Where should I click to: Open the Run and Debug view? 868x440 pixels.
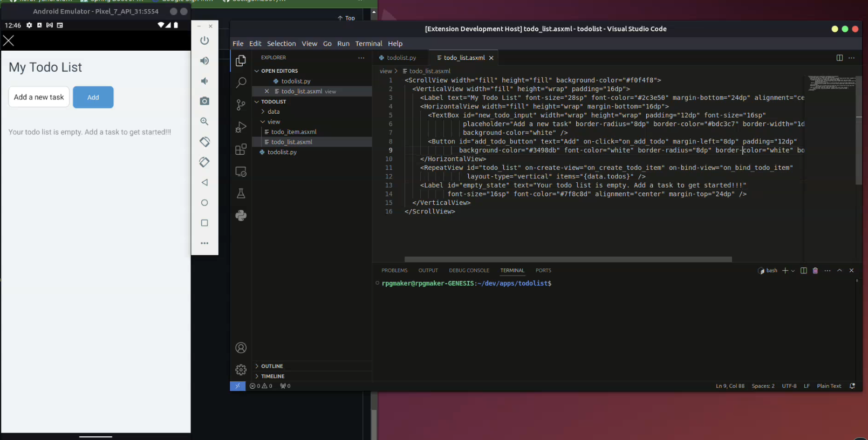(241, 127)
